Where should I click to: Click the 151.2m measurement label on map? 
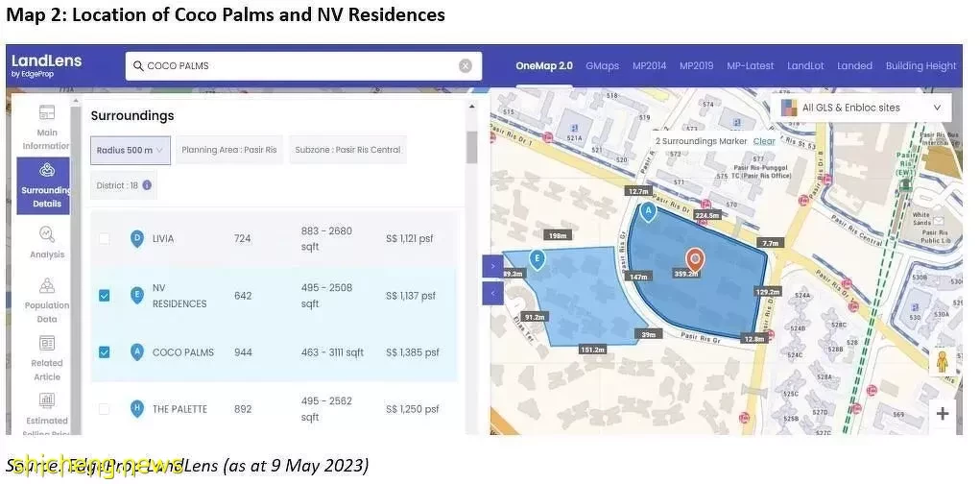pyautogui.click(x=592, y=350)
